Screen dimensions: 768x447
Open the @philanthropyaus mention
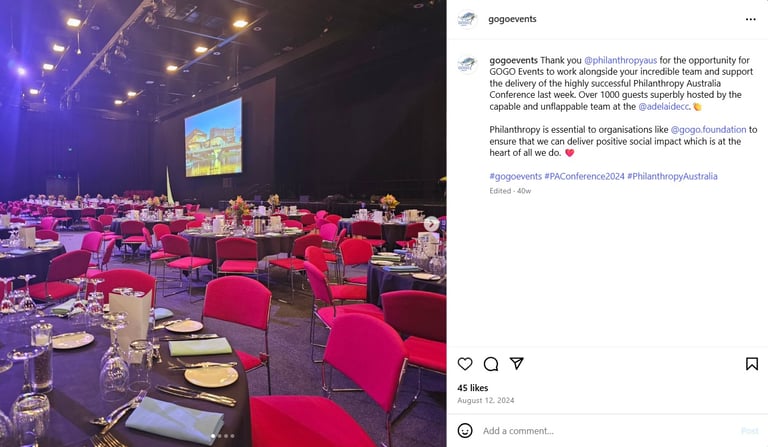[620, 60]
